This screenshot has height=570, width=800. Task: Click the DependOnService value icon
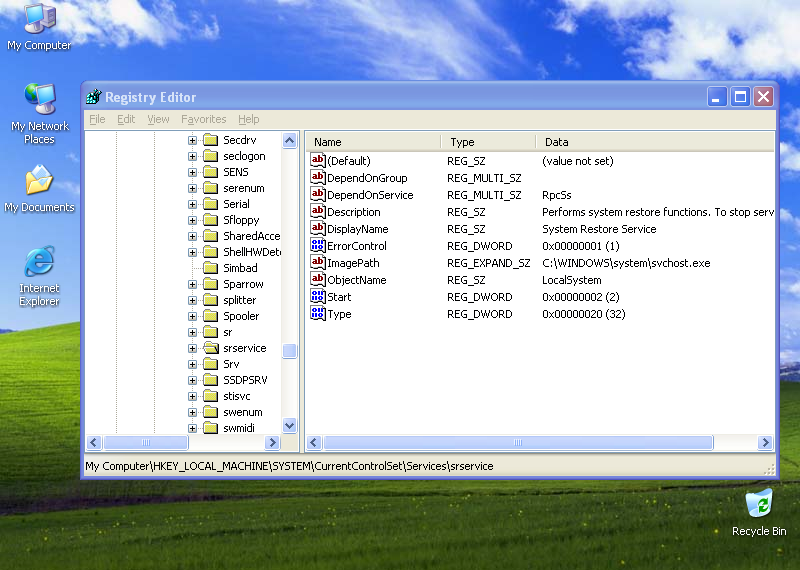317,194
